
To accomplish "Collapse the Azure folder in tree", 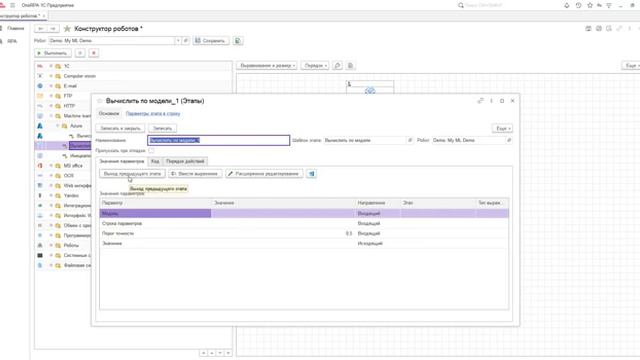I will (x=58, y=126).
